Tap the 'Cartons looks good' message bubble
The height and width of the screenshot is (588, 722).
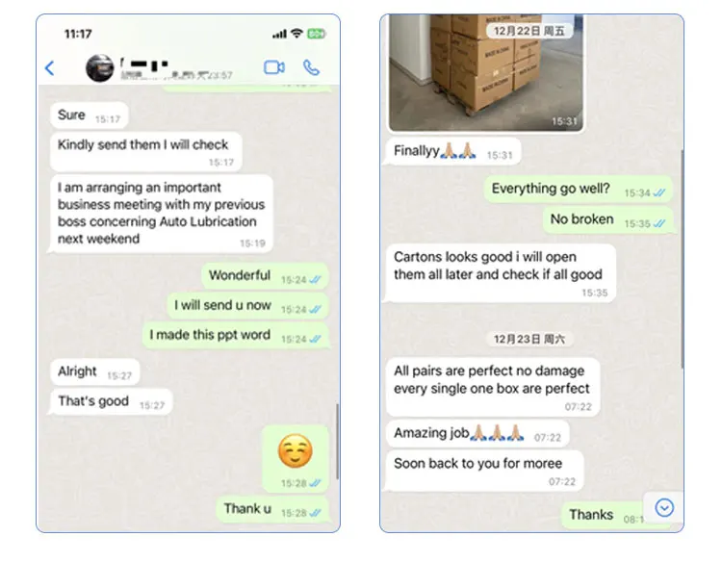pyautogui.click(x=501, y=273)
